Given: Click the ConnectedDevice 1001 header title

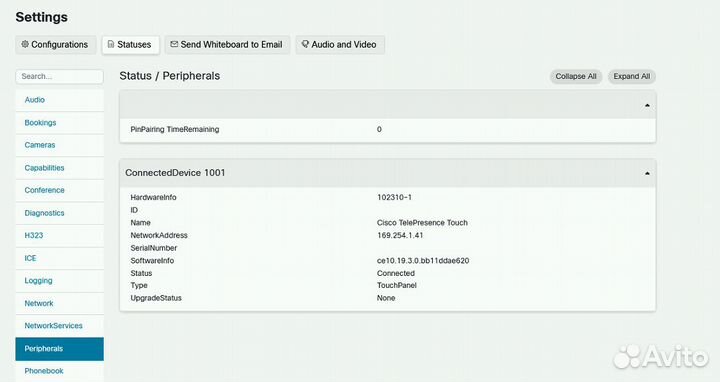Looking at the screenshot, I should point(175,173).
